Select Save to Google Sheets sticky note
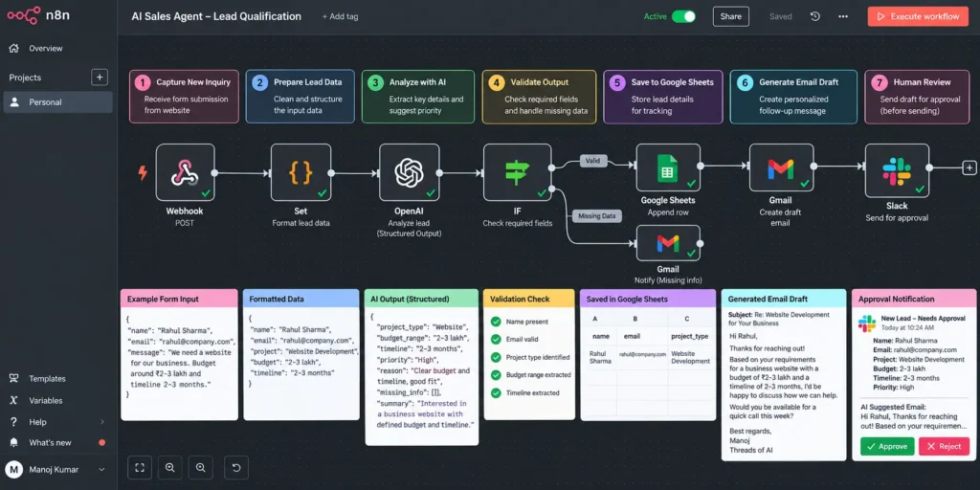 [663, 97]
